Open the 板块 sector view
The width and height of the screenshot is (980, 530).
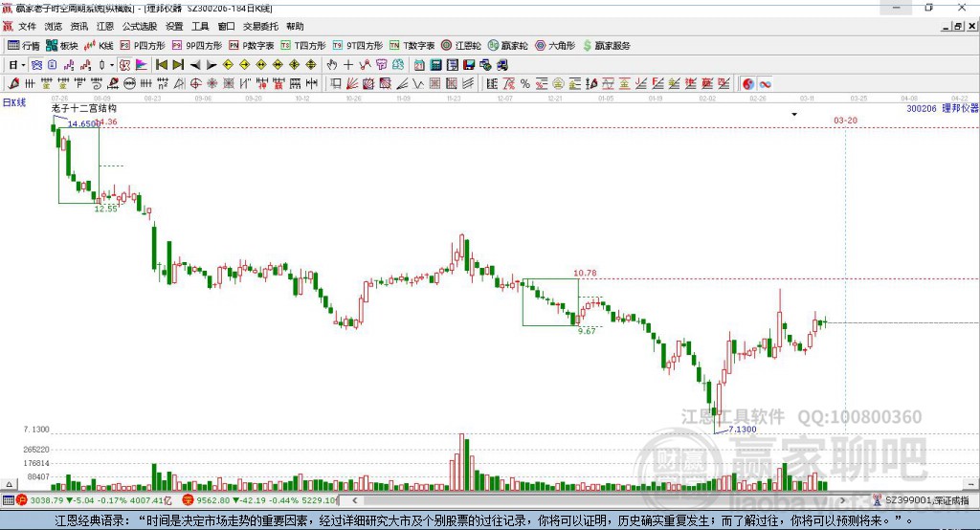[62, 46]
